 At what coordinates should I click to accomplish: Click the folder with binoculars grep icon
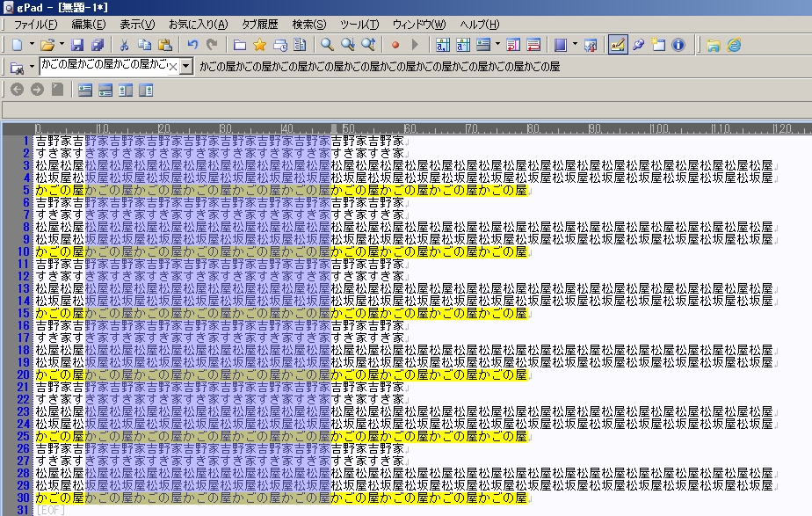tap(17, 68)
